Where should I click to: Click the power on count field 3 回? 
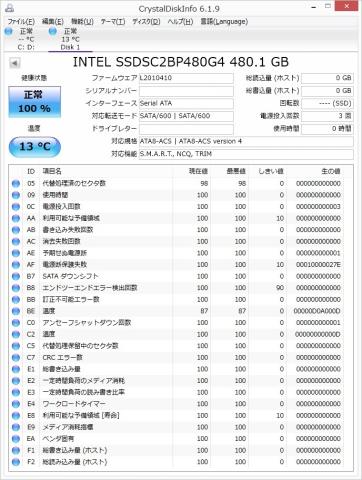coord(327,116)
